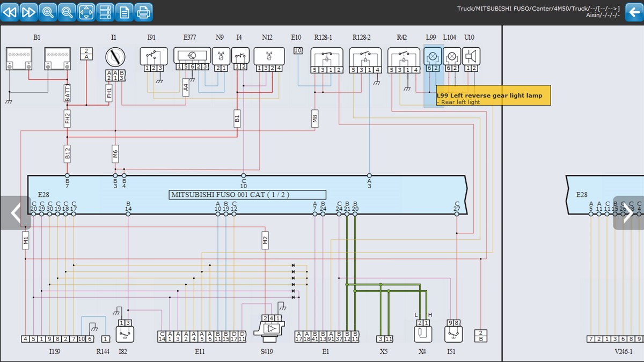Viewport: 644px width, 362px height.
Task: Click the X4 connector component at bottom
Action: click(x=422, y=331)
